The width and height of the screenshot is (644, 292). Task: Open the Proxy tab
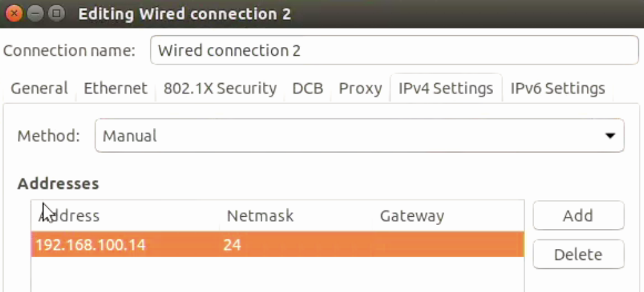(x=360, y=88)
